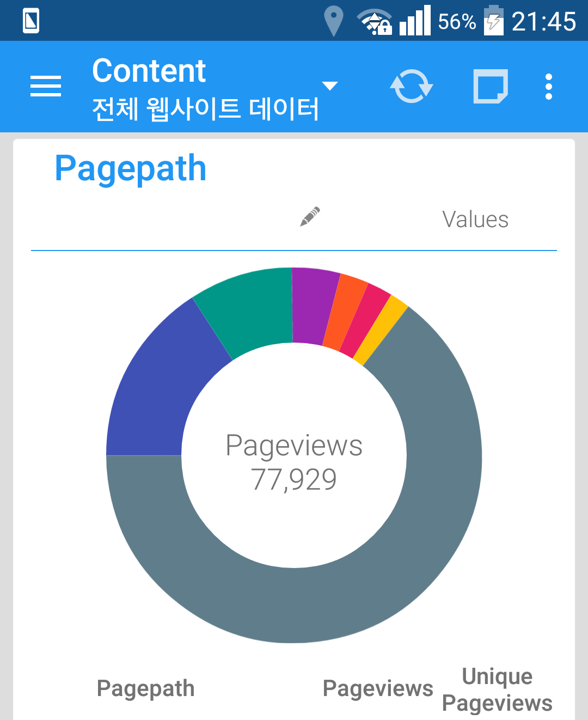The height and width of the screenshot is (720, 588).
Task: Tap the Pagepath card title
Action: click(131, 169)
